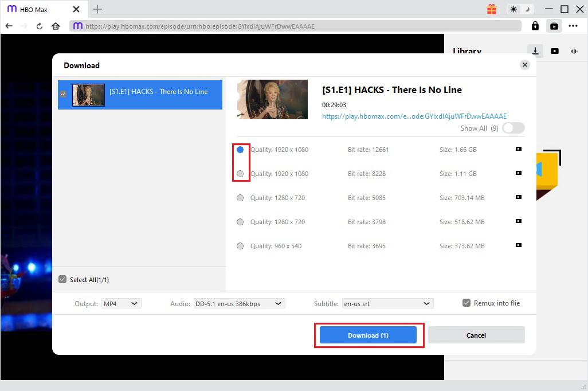Open the three-dots browser menu
The width and height of the screenshot is (588, 391).
point(573,26)
